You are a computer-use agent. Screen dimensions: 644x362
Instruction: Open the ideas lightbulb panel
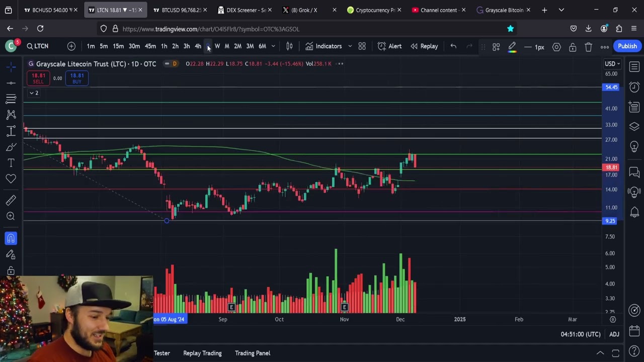pyautogui.click(x=634, y=146)
